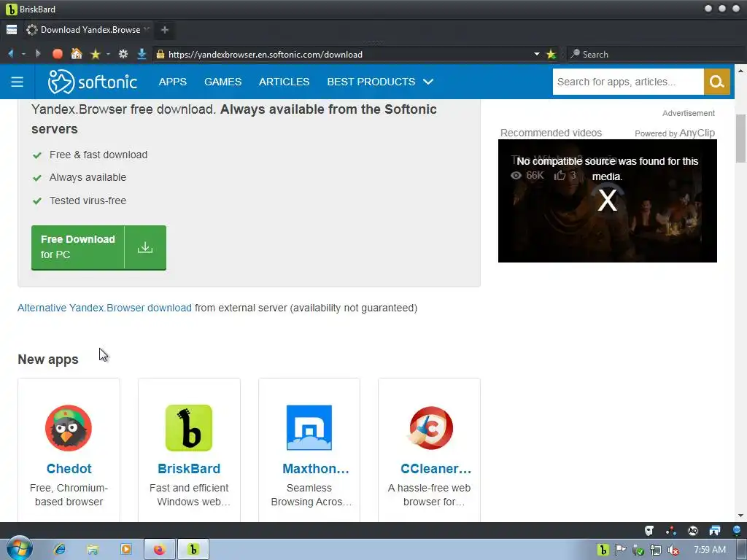Viewport: 747px width, 560px height.
Task: Click the red Stop loading button
Action: (57, 54)
